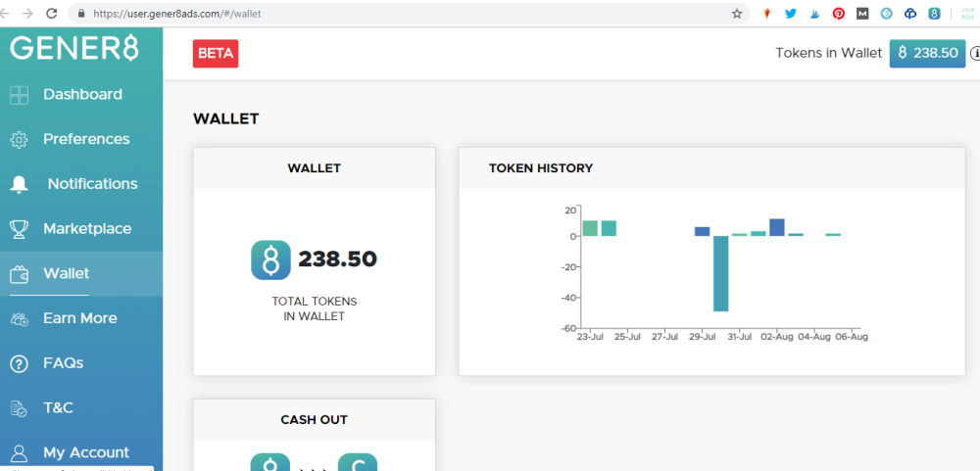Open the Gener8 browser extension icon
980x471 pixels.
coord(934,13)
